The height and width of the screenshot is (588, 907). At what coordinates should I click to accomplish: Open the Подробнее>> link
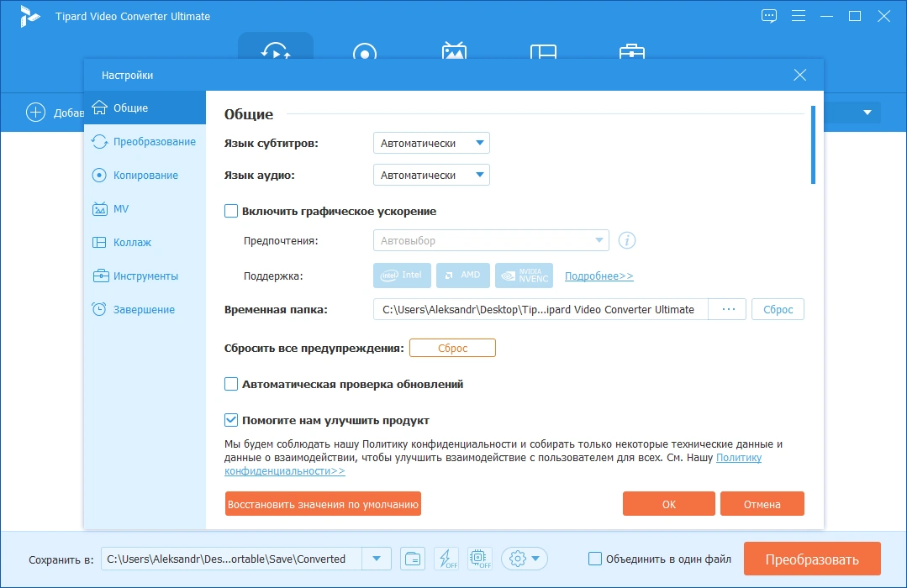(x=599, y=276)
